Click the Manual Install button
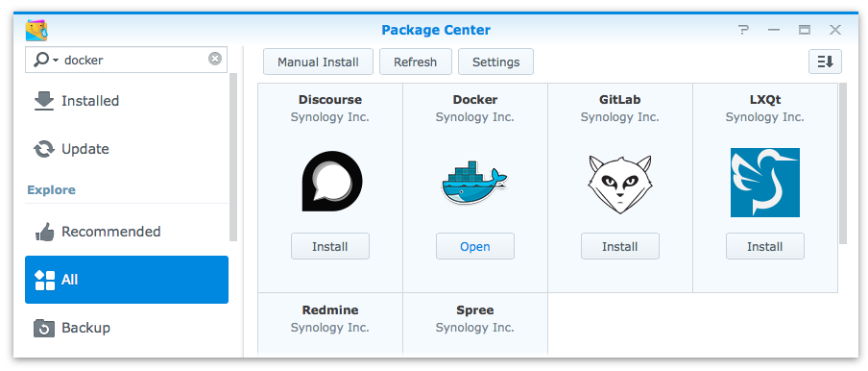868x371 pixels. 319,62
